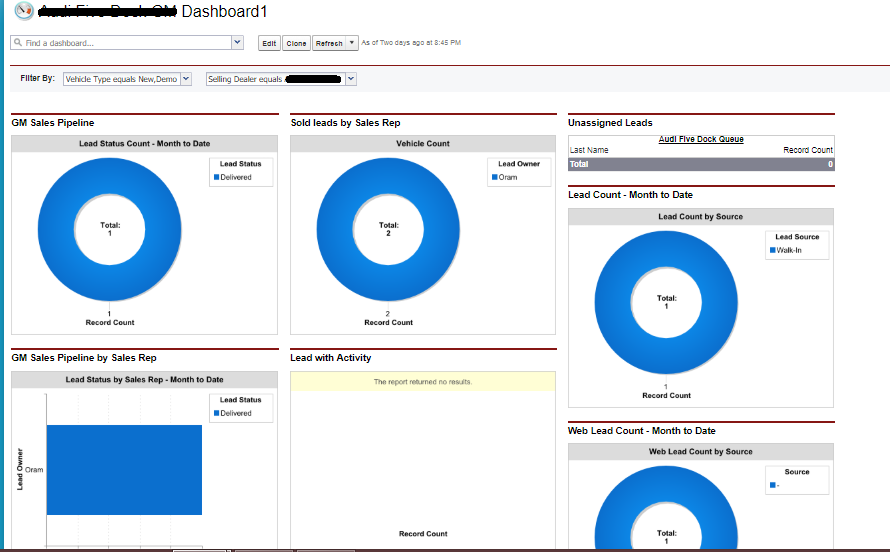890x552 pixels.
Task: Click the Last Name column header
Action: (x=589, y=150)
